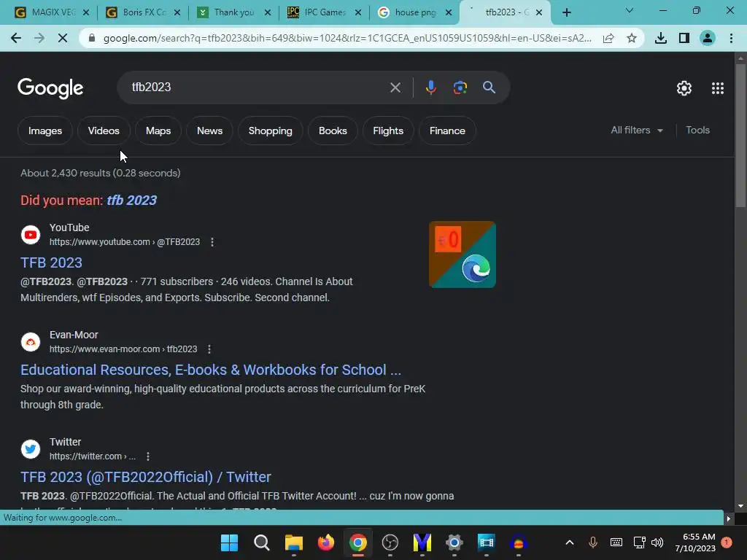Image resolution: width=747 pixels, height=560 pixels.
Task: Filter results by Maps
Action: (158, 131)
